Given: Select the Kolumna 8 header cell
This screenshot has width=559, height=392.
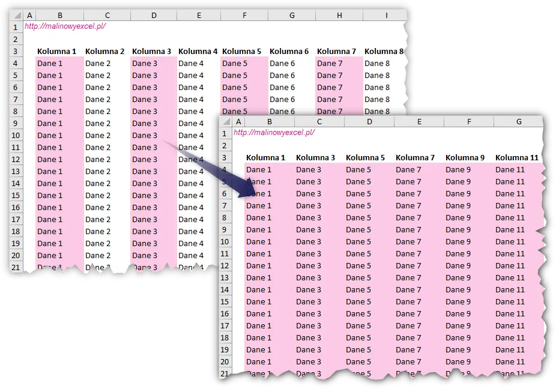Looking at the screenshot, I should coord(383,52).
